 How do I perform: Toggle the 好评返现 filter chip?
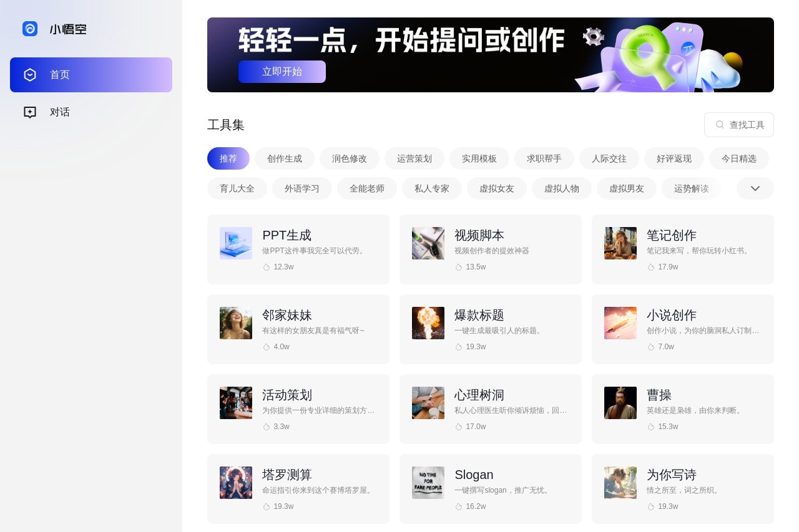(x=674, y=158)
